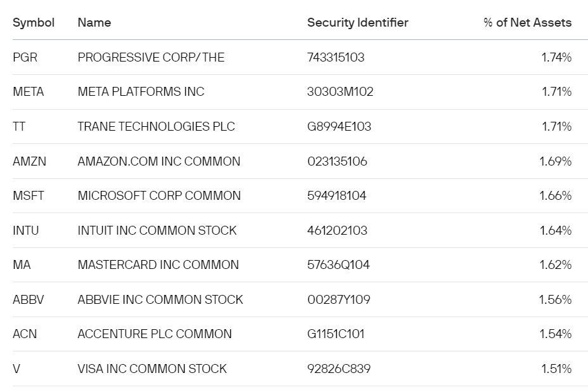Image resolution: width=588 pixels, height=392 pixels.
Task: Select TRANE TECHNOLOGIES PLC name
Action: click(156, 126)
